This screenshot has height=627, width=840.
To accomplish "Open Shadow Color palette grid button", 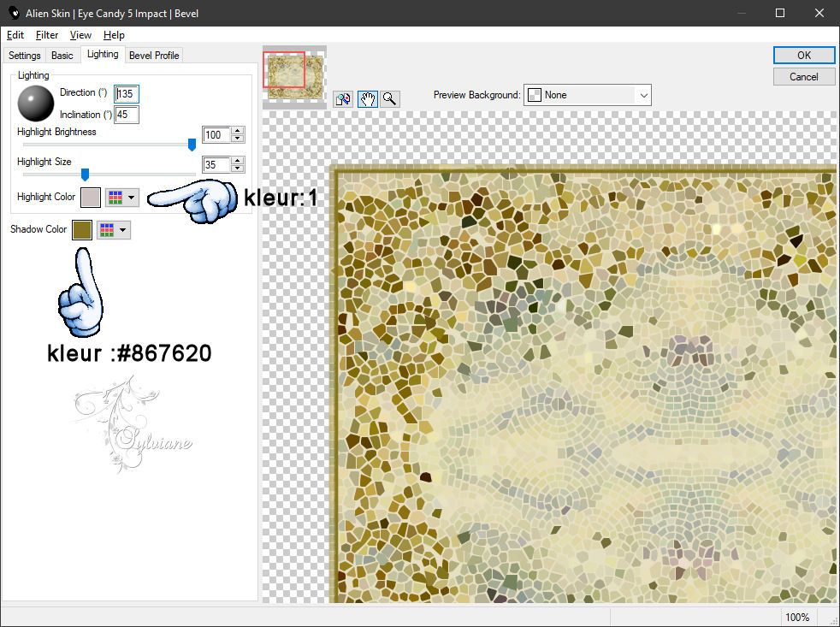I will (114, 230).
